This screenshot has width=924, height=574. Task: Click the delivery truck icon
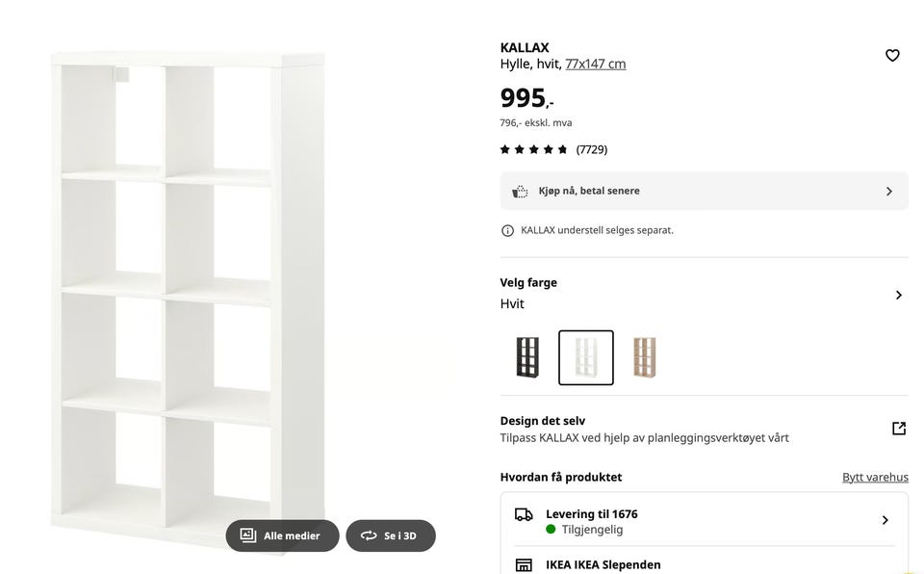[x=524, y=515]
